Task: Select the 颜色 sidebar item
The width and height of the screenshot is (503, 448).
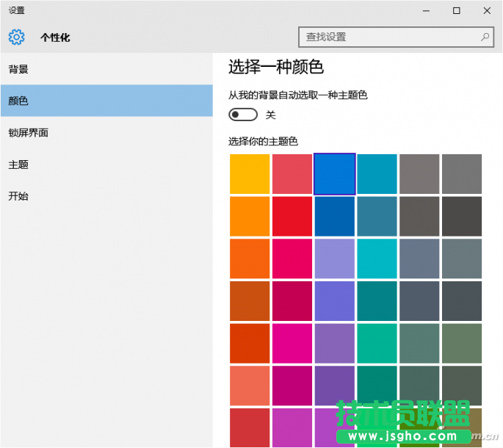Action: [18, 101]
